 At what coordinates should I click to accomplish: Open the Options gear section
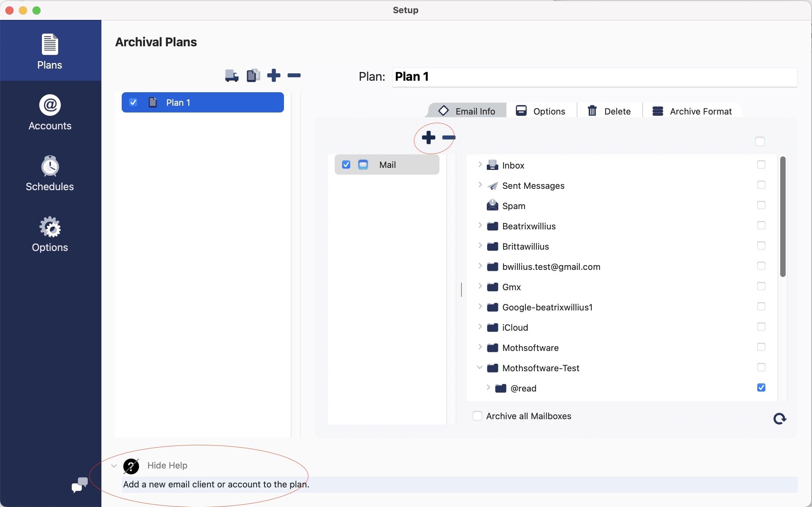(50, 234)
